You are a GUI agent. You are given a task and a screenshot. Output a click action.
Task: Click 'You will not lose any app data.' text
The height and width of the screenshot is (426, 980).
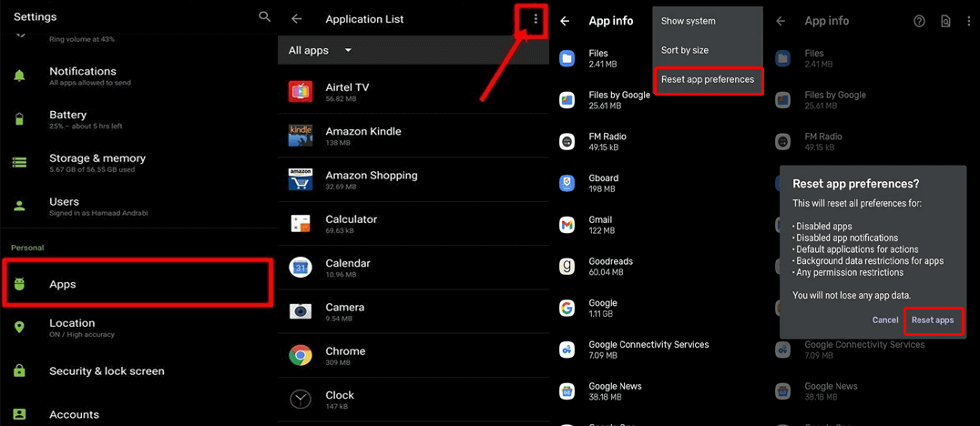pyautogui.click(x=852, y=296)
